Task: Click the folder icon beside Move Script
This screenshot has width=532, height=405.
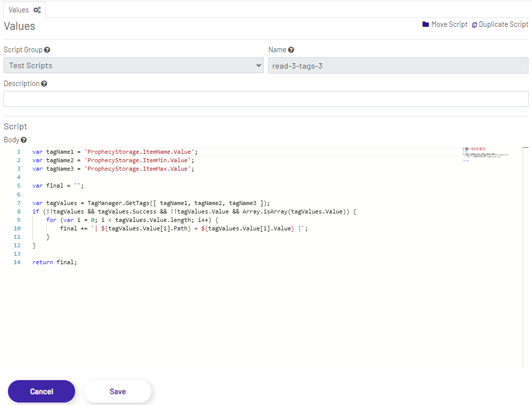Action: click(426, 24)
